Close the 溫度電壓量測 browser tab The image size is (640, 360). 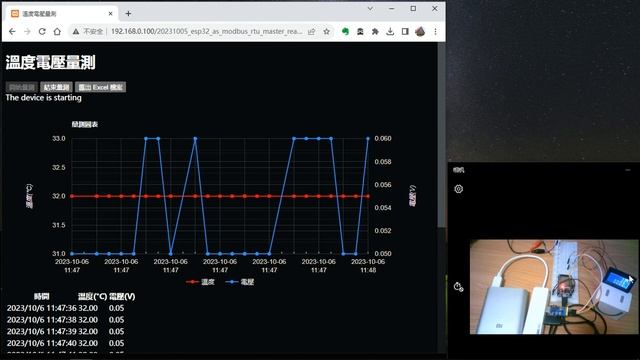[110, 13]
